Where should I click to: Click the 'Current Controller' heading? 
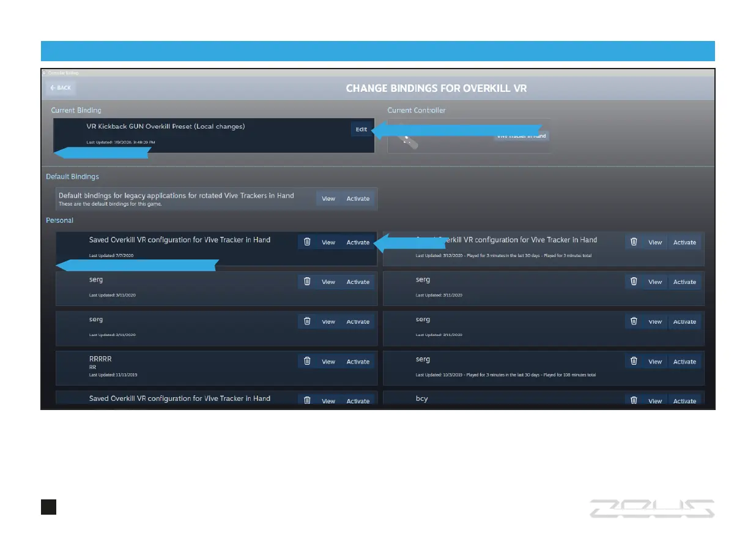pos(417,110)
